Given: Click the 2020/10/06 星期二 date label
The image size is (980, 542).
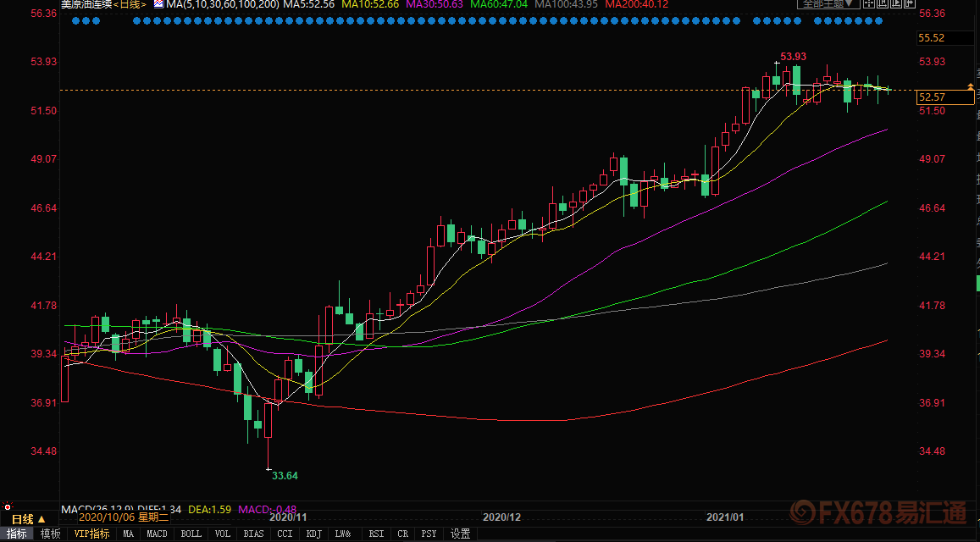Looking at the screenshot, I should pos(124,517).
